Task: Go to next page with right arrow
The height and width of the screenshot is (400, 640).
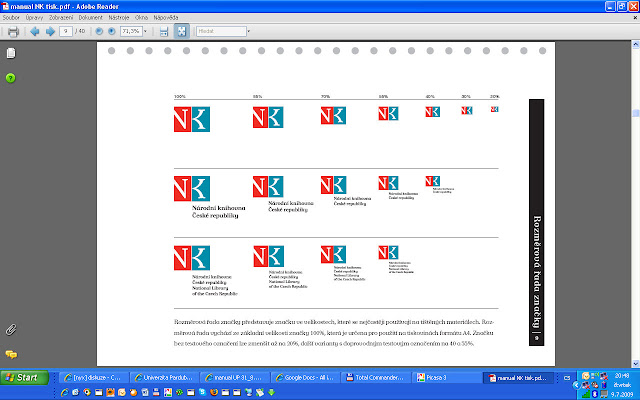Action: click(x=50, y=31)
